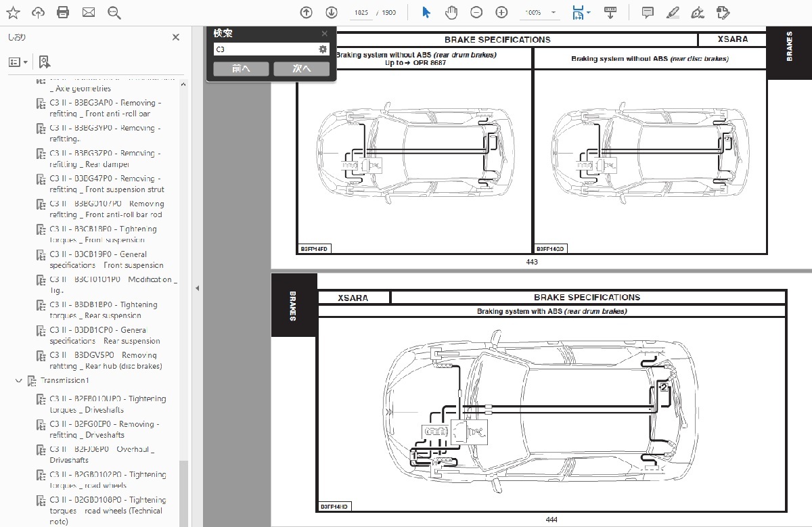The image size is (812, 527).
Task: Open the magnifier search tool in toolbar
Action: click(x=114, y=12)
